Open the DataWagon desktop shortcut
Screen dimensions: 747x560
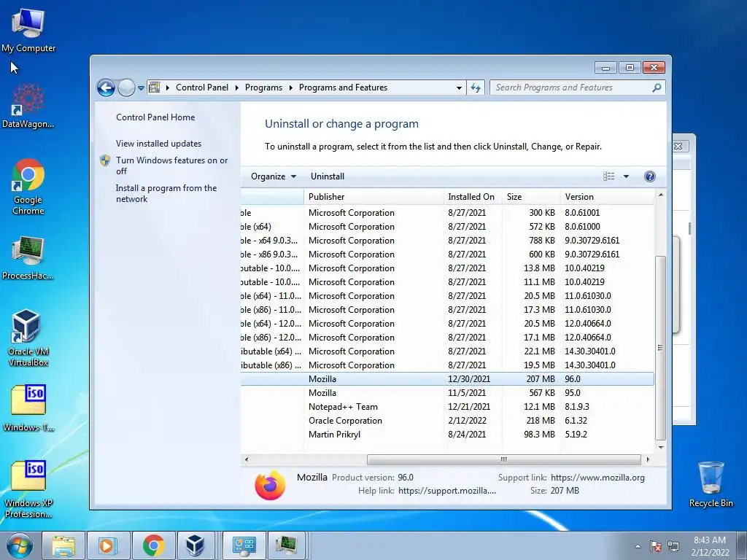pyautogui.click(x=28, y=106)
